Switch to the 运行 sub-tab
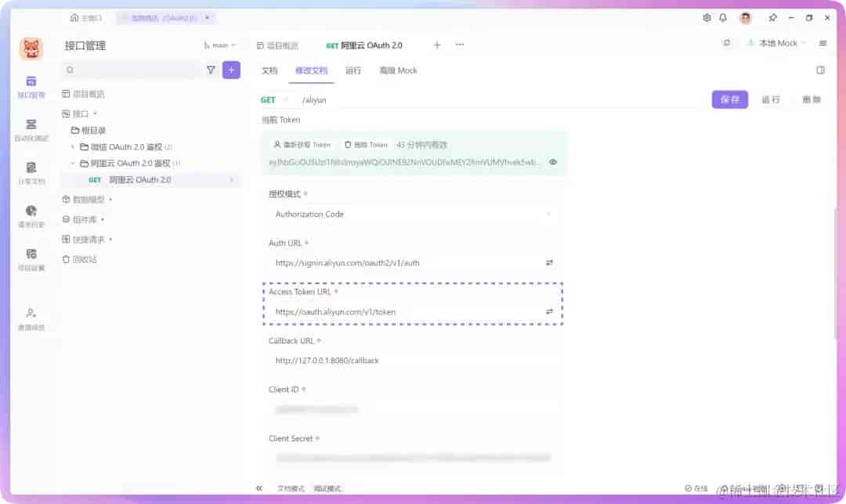 (352, 70)
